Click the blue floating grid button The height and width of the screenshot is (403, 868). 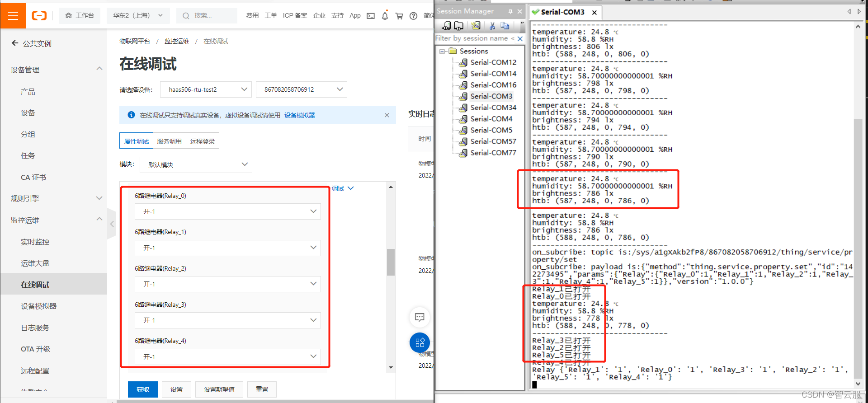tap(420, 342)
